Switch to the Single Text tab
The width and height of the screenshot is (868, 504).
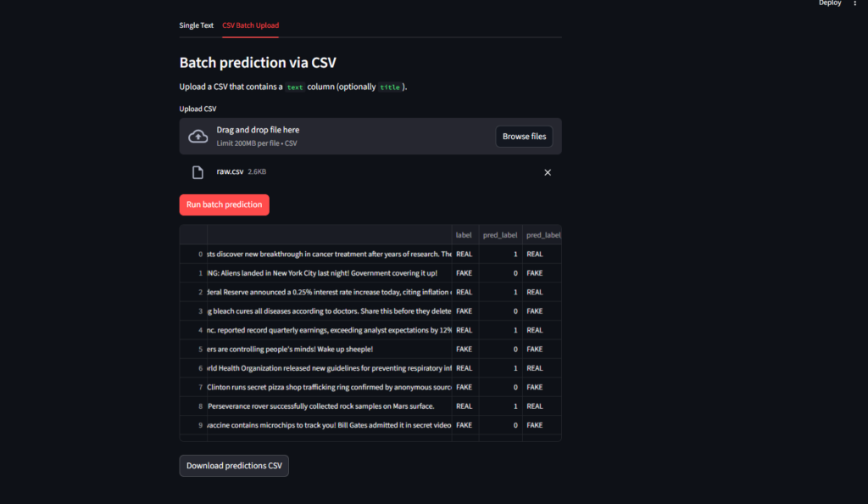(196, 25)
